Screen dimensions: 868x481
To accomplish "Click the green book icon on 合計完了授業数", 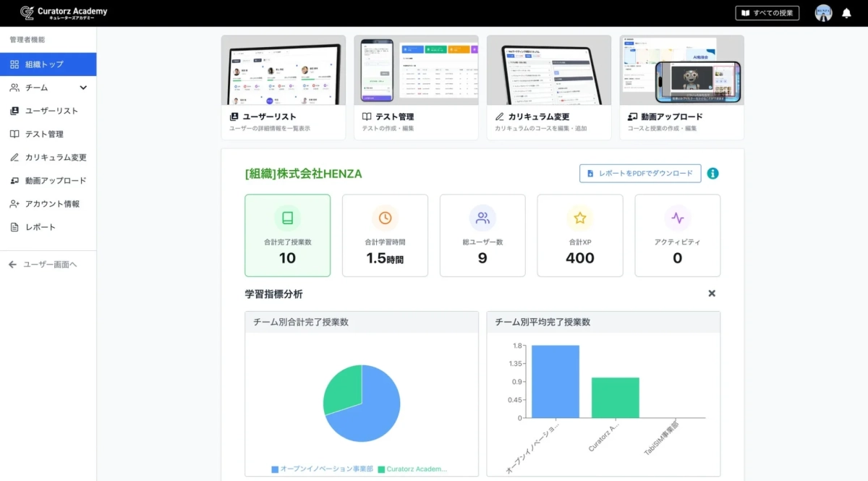I will 287,216.
